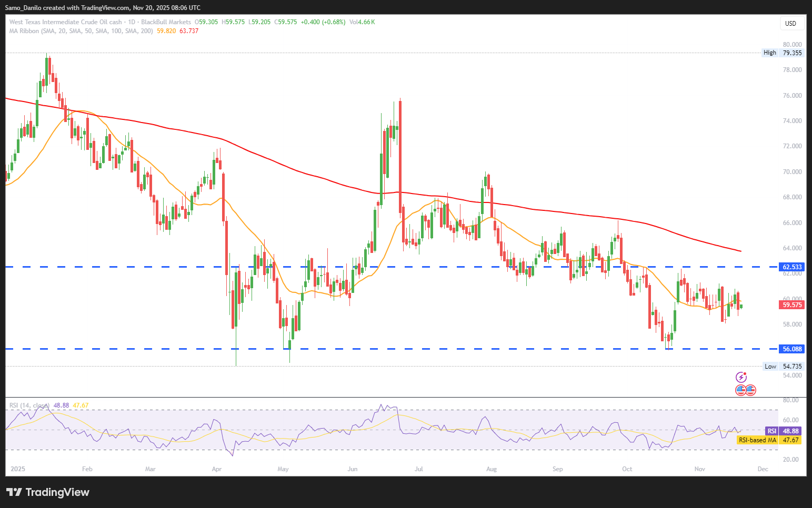Select the current price label 59.575
The width and height of the screenshot is (812, 508).
point(792,305)
